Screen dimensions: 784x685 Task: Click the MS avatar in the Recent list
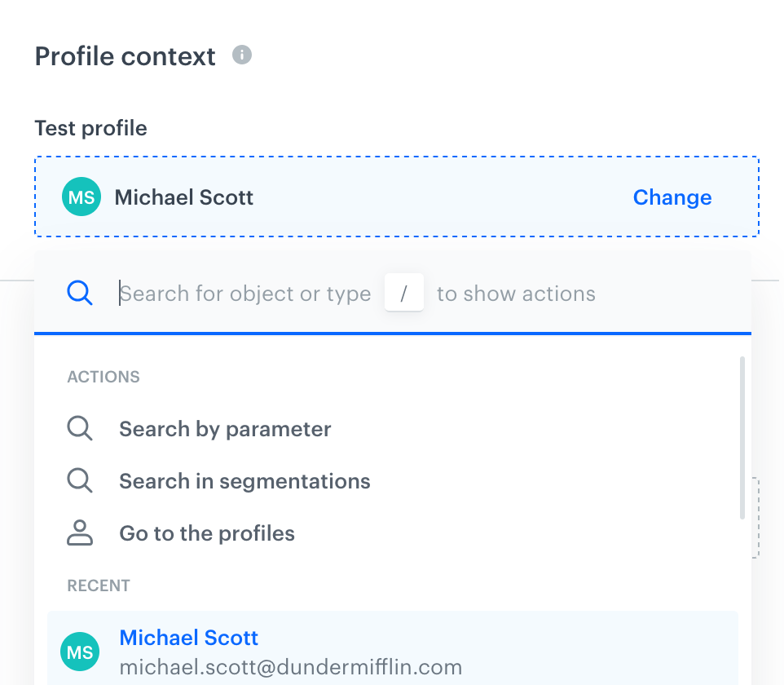pos(81,652)
